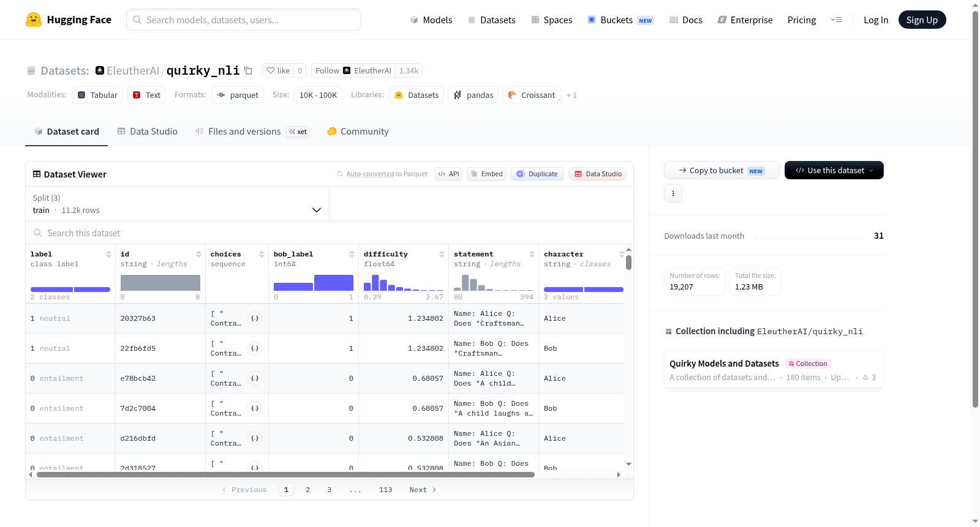Show the +1 more libraries

[x=571, y=95]
